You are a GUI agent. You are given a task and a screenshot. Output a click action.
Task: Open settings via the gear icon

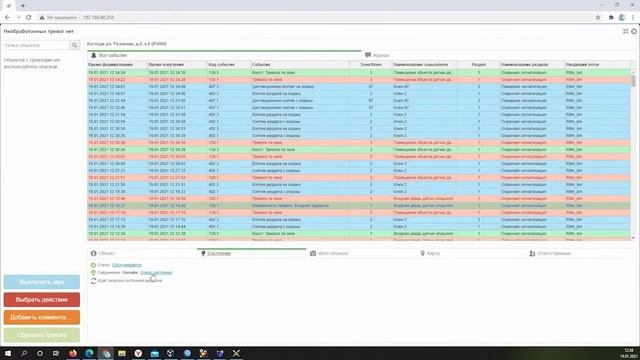point(634,31)
